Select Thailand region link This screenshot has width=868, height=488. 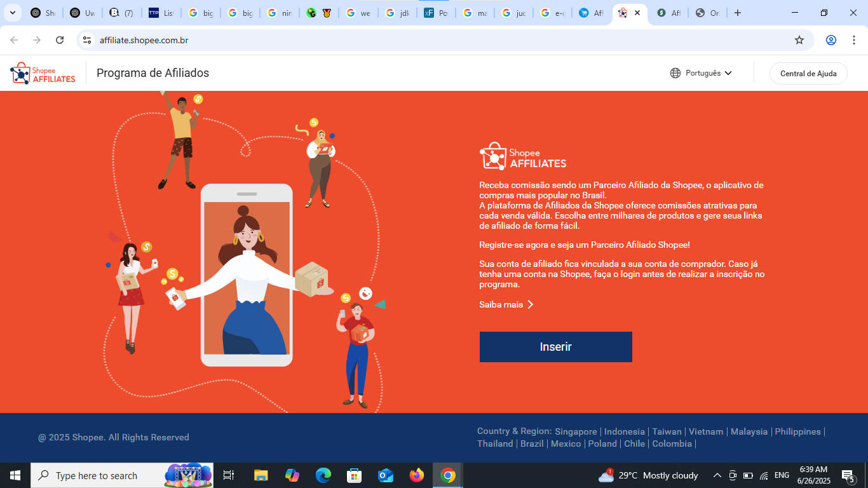tap(495, 444)
